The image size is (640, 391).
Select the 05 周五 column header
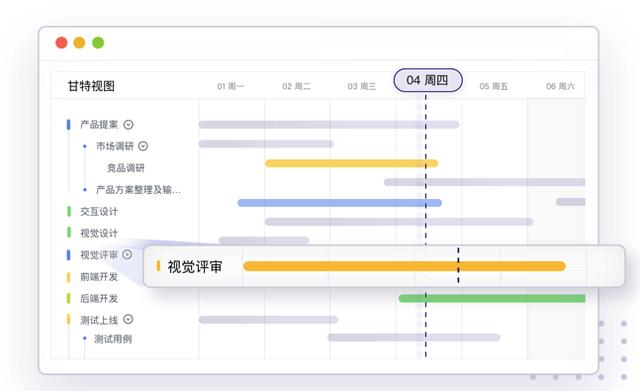click(x=493, y=86)
